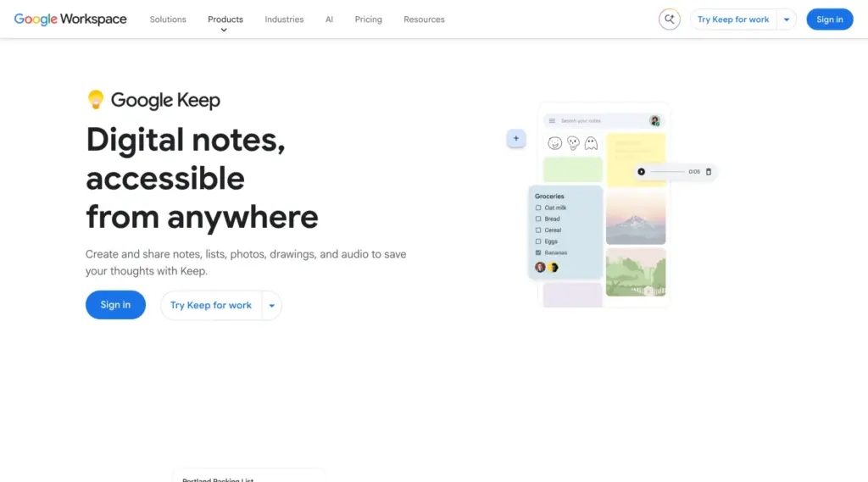Click the smiley face drawing

[x=554, y=143]
